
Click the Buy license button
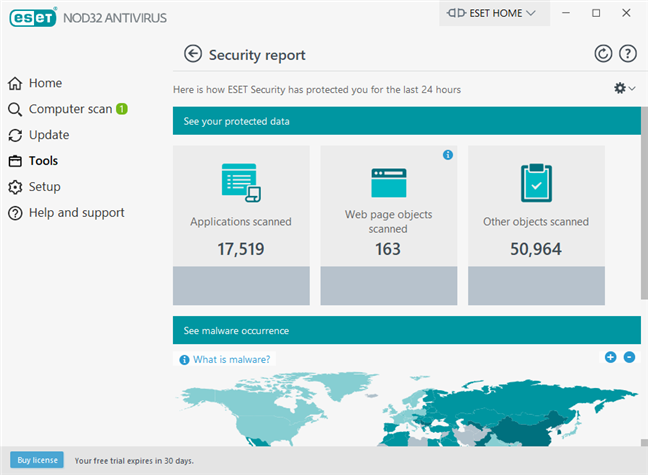click(37, 460)
